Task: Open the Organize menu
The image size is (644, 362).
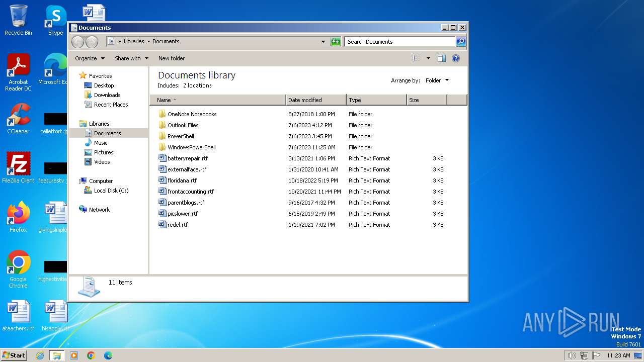Action: click(x=90, y=58)
